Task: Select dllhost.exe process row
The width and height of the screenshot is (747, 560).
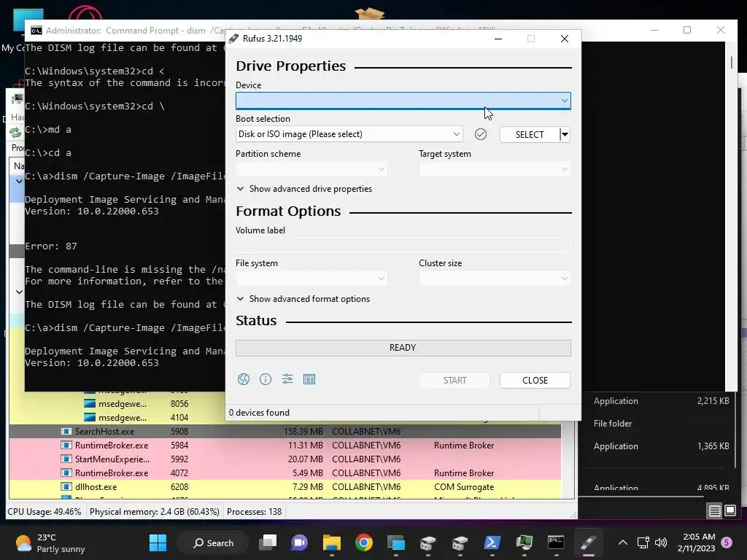Action: [x=285, y=486]
